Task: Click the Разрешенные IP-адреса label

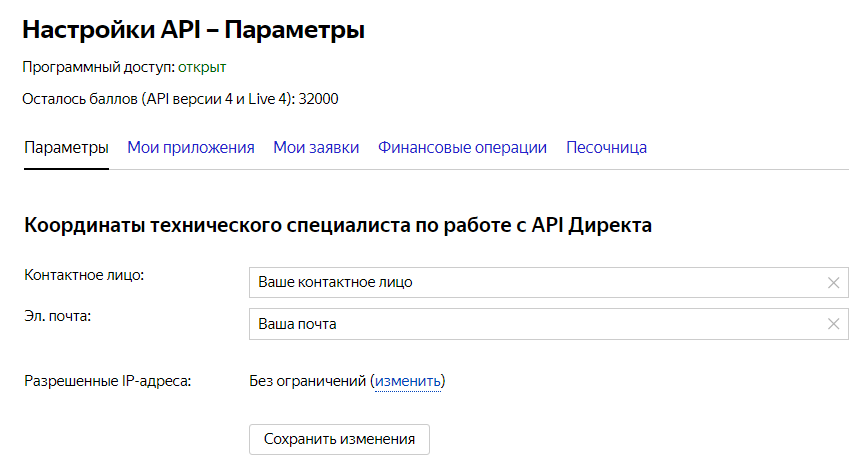Action: (x=106, y=381)
